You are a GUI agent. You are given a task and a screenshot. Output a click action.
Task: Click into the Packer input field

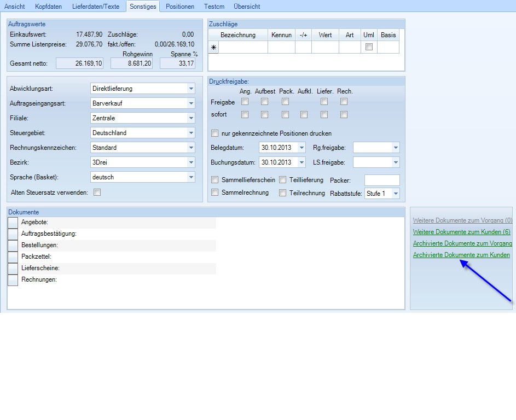tap(382, 180)
